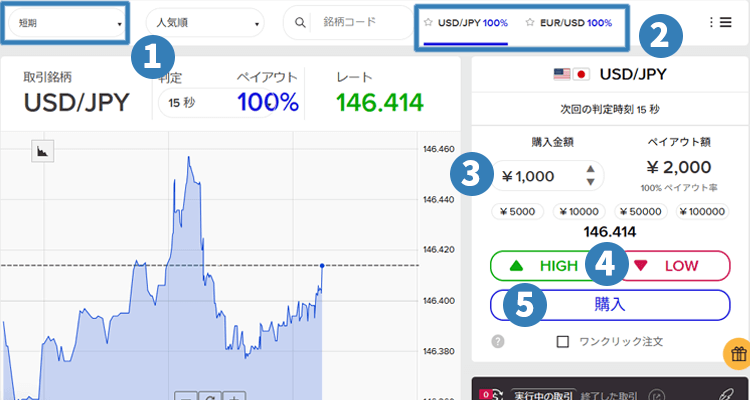This screenshot has height=400, width=750.
Task: Select the USD/JPY 100% tab
Action: (466, 22)
